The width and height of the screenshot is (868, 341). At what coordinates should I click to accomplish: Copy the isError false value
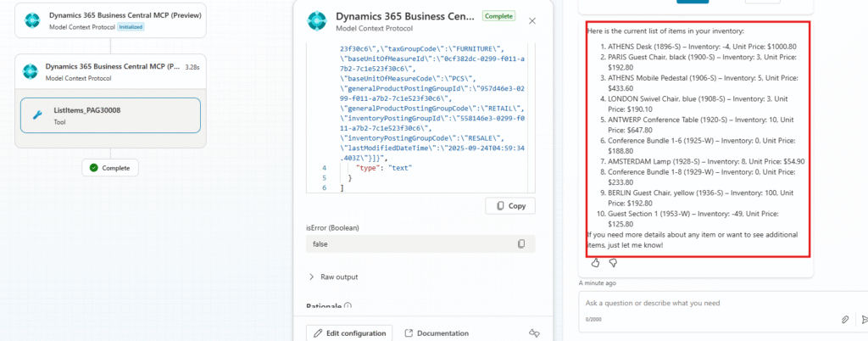521,244
